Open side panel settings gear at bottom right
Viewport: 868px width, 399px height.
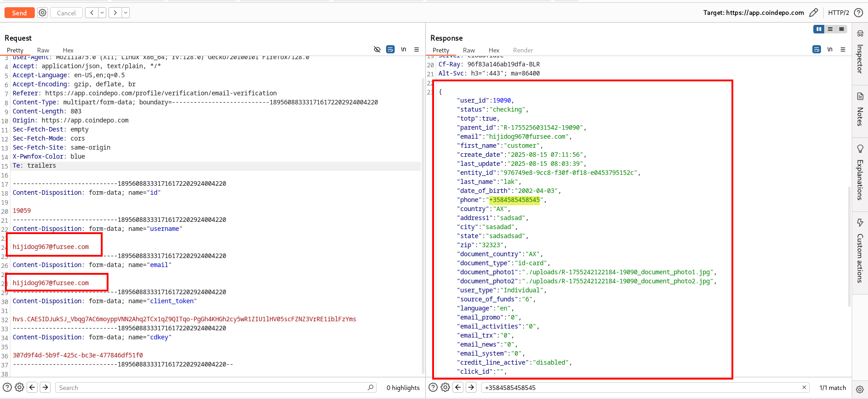(x=860, y=389)
